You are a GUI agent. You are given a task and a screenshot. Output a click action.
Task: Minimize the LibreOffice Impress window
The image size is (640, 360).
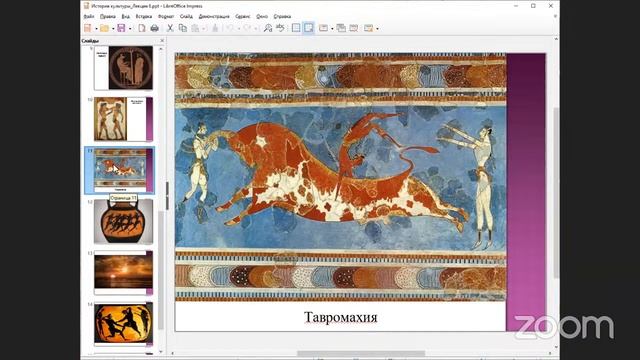pyautogui.click(x=516, y=6)
